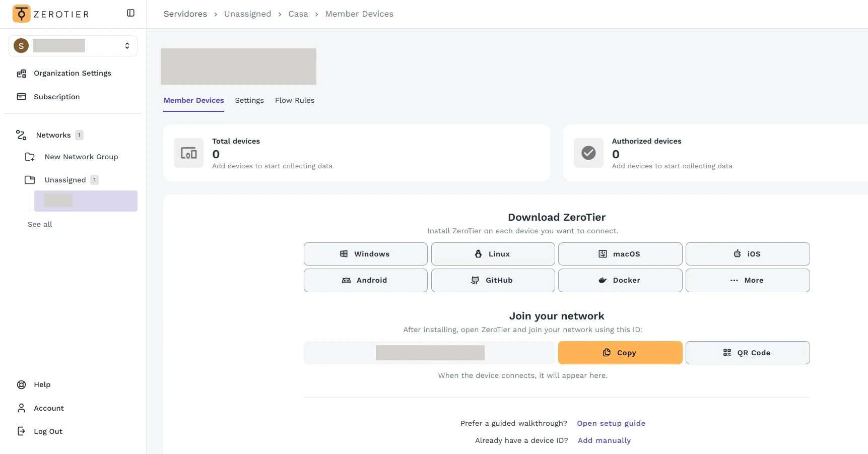The width and height of the screenshot is (868, 454).
Task: Download ZeroTier for Linux
Action: click(493, 254)
